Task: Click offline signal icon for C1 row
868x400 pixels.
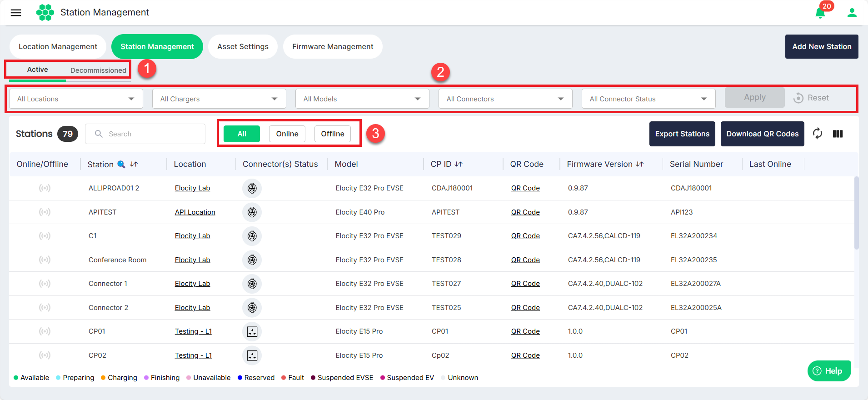Action: tap(45, 236)
